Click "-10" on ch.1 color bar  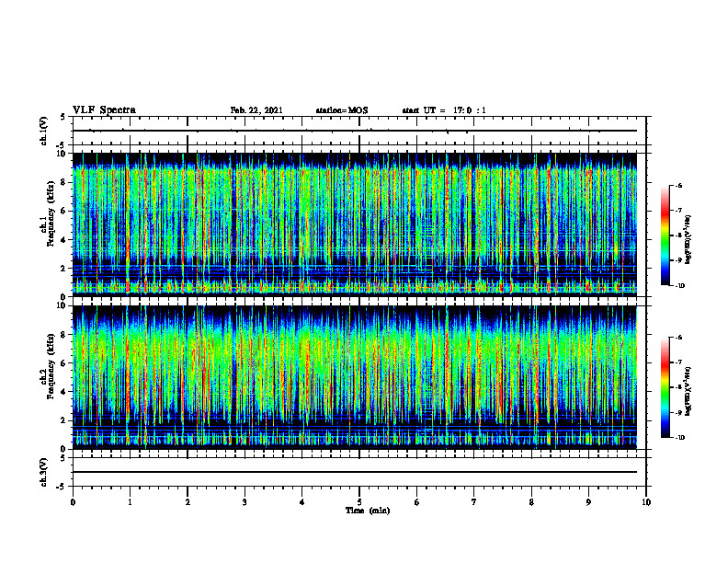point(679,286)
